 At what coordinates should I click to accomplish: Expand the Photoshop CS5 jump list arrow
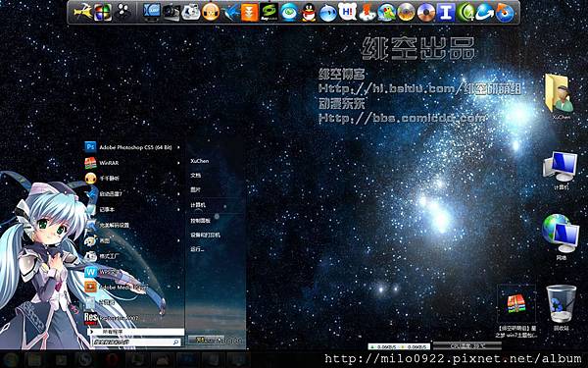pyautogui.click(x=178, y=147)
